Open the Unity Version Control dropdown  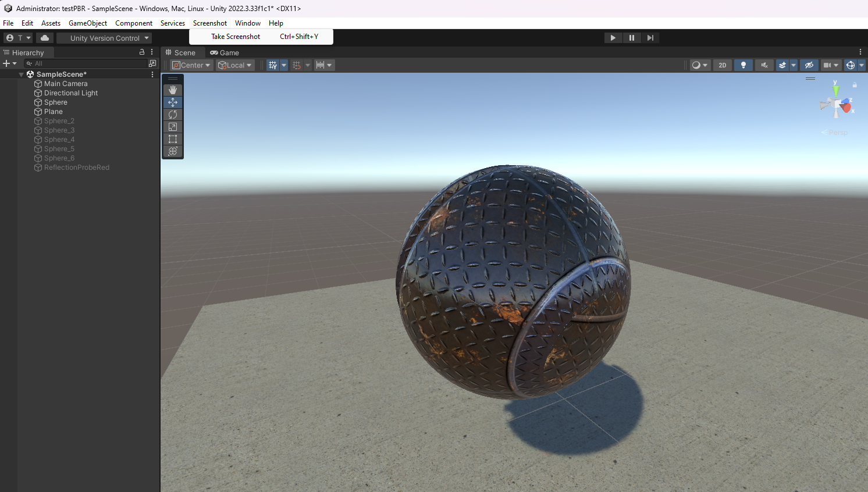click(105, 38)
